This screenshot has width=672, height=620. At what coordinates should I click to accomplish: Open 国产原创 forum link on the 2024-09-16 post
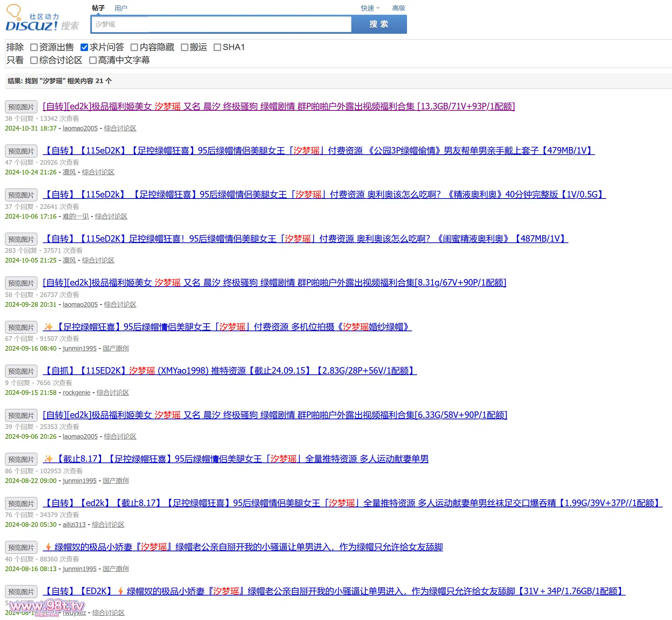point(116,348)
